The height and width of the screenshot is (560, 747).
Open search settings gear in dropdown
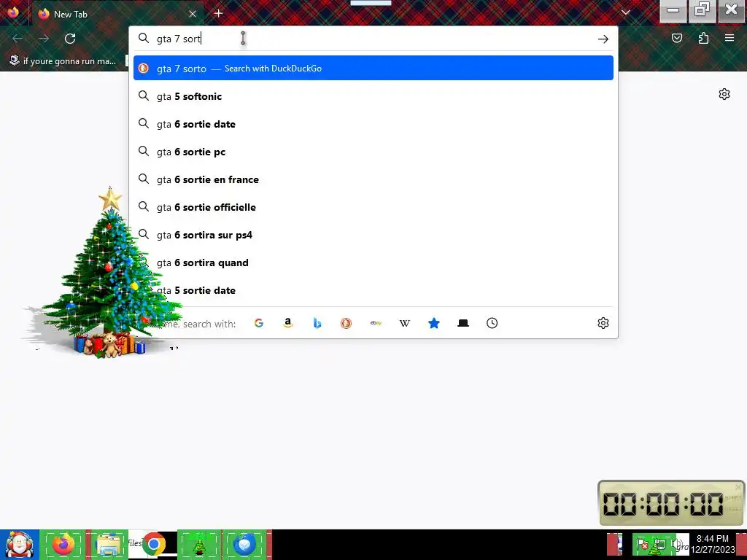click(x=603, y=323)
